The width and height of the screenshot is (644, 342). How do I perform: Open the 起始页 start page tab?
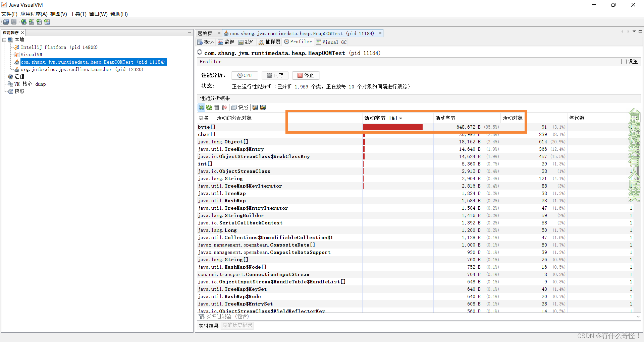205,33
